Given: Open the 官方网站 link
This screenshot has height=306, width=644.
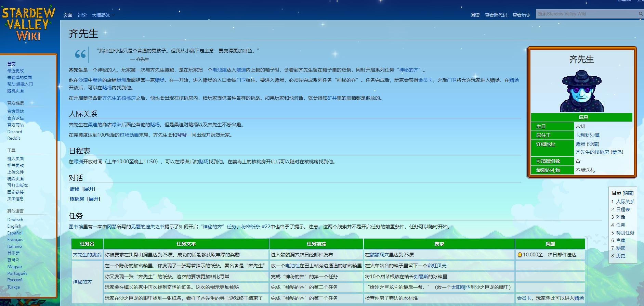Looking at the screenshot, I should pos(15,111).
